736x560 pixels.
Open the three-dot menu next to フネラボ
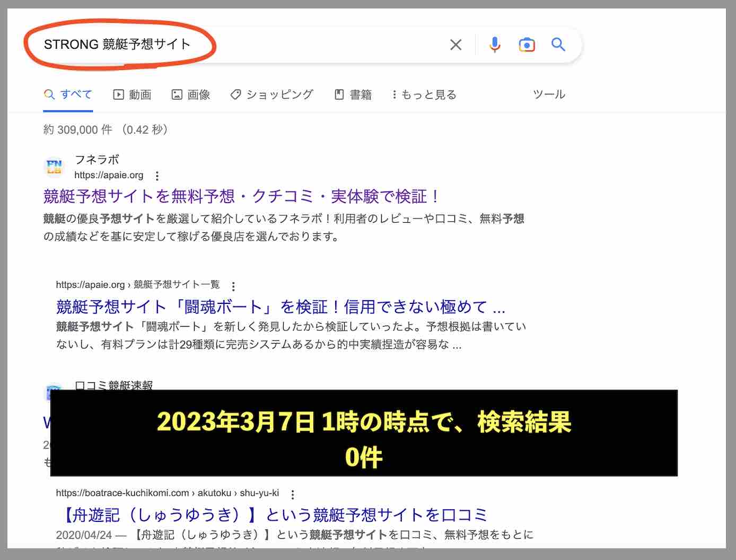point(157,176)
